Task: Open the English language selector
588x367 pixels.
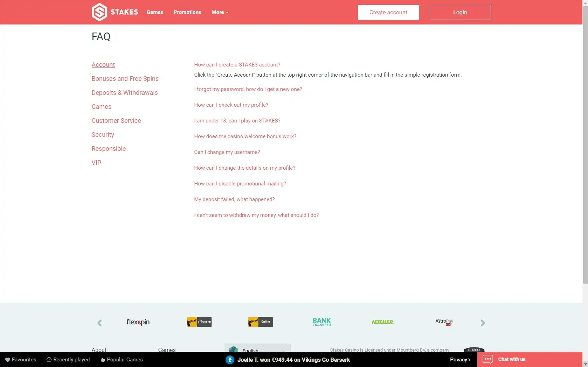Action: pos(257,349)
